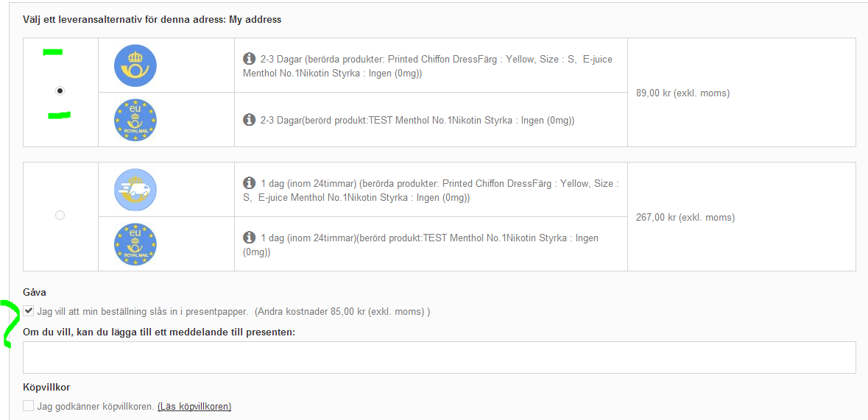This screenshot has width=868, height=420.
Task: Click the info icon beside 2-3 Dagar TEST Menthol
Action: 250,120
